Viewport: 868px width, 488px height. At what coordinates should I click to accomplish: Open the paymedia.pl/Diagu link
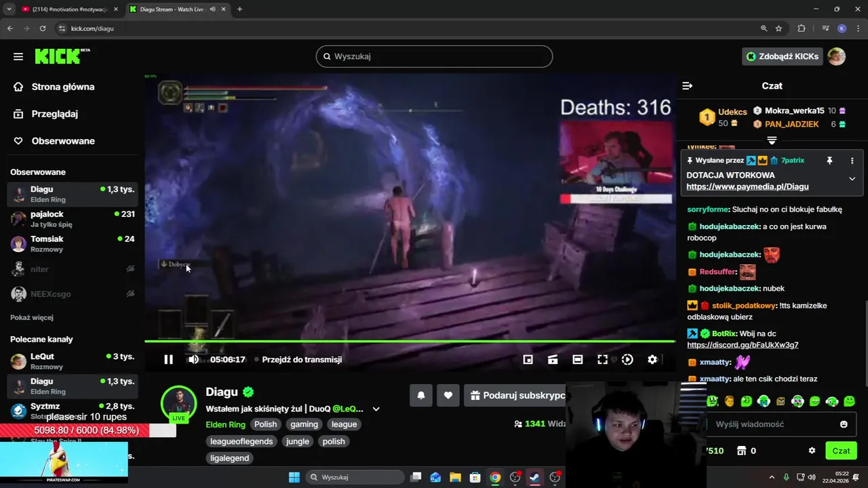[747, 186]
